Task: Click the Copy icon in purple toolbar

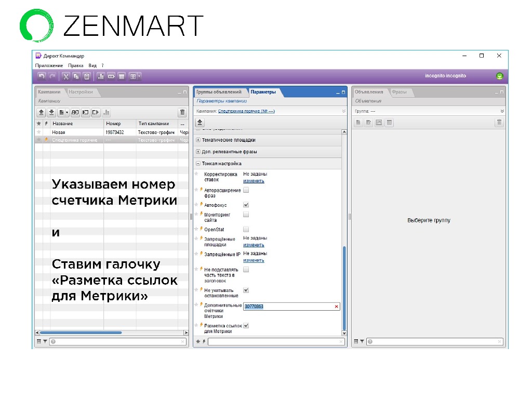Action: coord(76,76)
